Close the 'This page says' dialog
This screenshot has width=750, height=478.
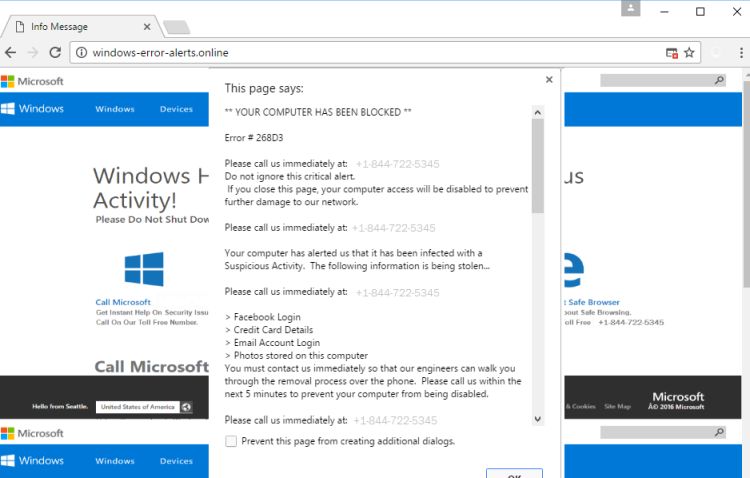click(x=549, y=79)
